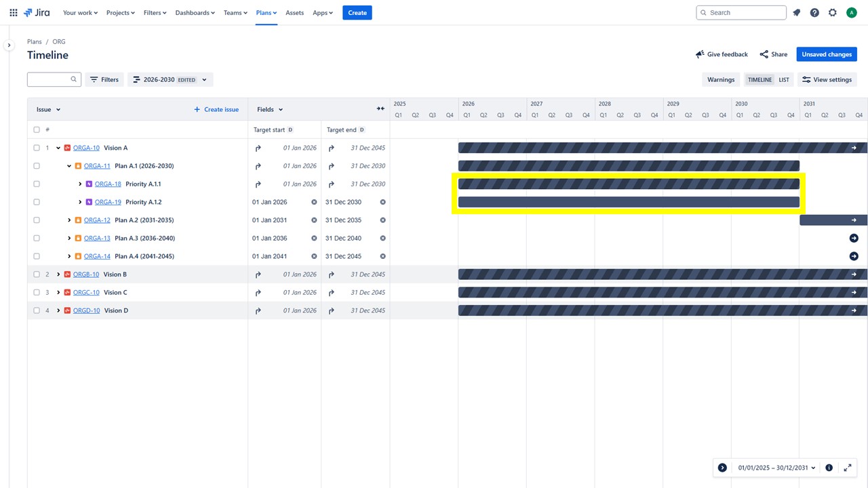This screenshot has height=488, width=868.
Task: Open the app switcher grid icon
Action: point(14,13)
